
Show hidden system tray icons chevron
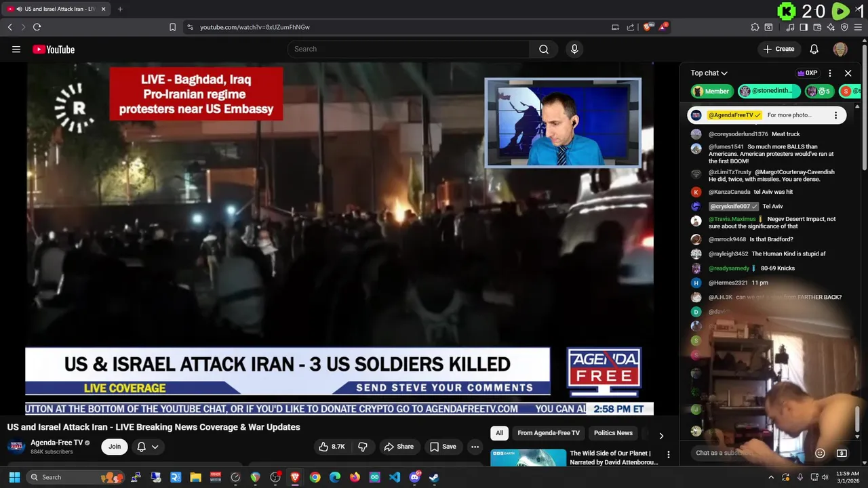pos(771,477)
